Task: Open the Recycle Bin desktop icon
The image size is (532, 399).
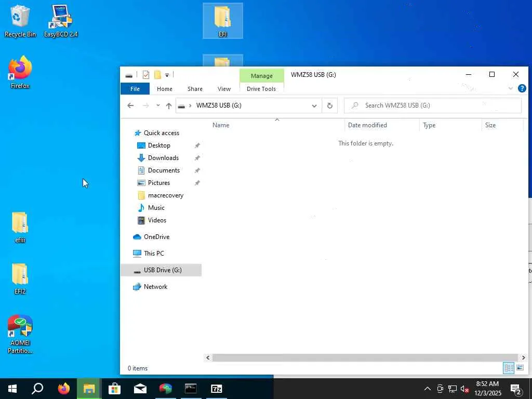Action: tap(20, 21)
